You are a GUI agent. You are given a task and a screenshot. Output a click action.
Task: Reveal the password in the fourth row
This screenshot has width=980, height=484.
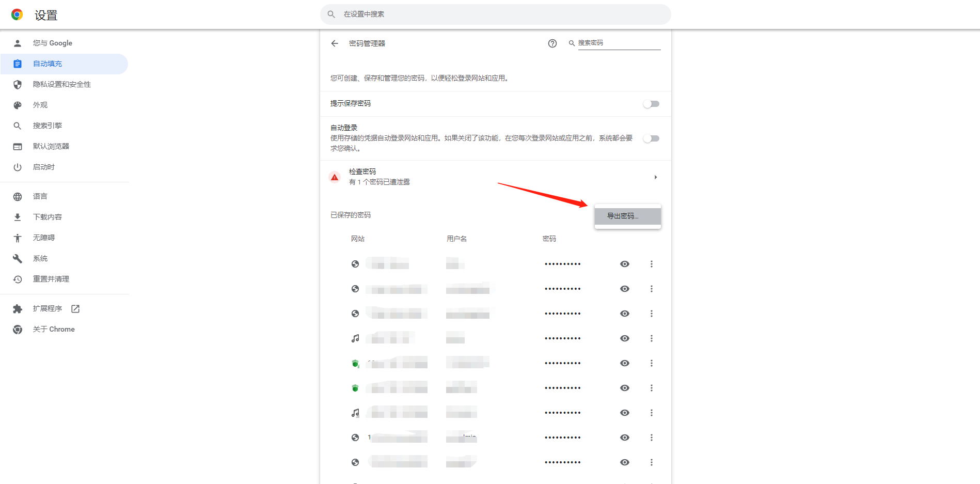(x=624, y=338)
